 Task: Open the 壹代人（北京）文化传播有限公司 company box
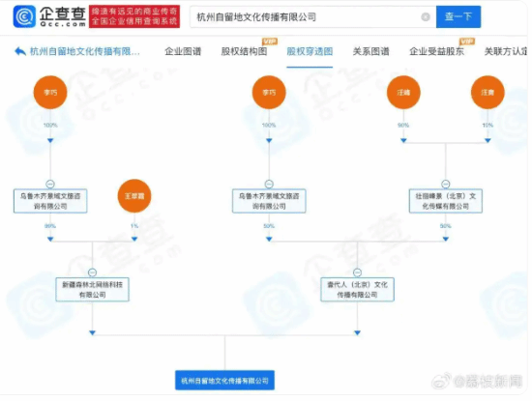click(x=357, y=290)
